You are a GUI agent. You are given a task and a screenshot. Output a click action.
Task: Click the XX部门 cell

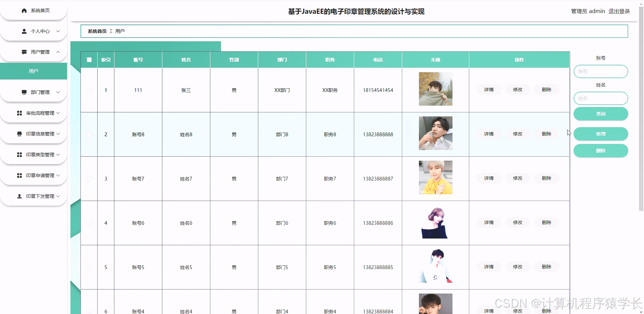pos(282,90)
